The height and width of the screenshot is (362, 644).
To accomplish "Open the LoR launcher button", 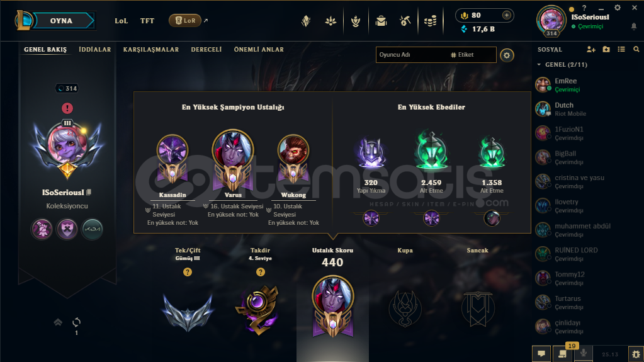I will coord(185,21).
